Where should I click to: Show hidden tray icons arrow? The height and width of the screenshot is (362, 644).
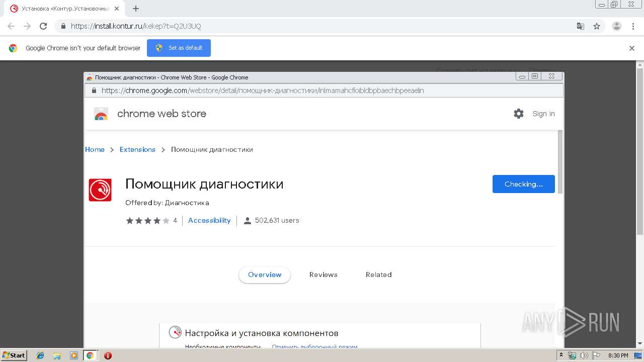pyautogui.click(x=561, y=355)
